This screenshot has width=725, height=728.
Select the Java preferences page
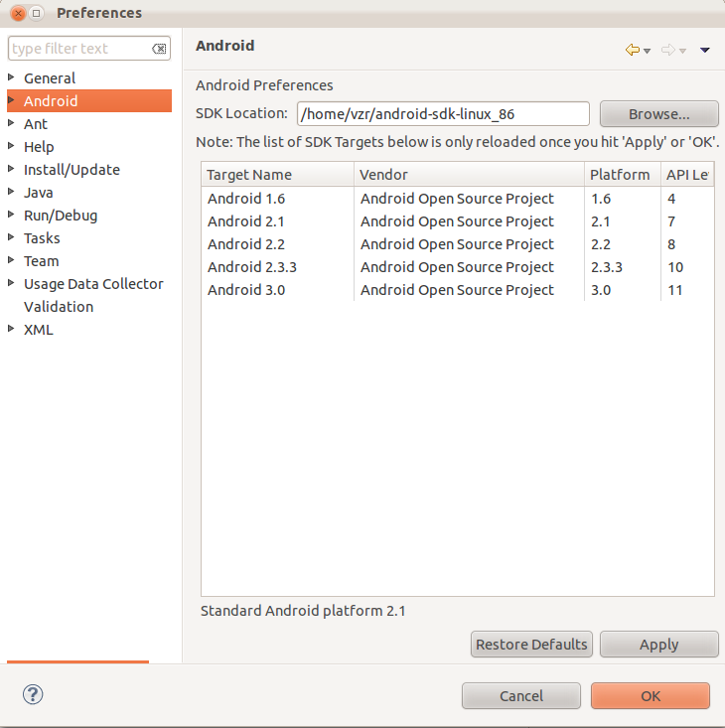pos(39,193)
